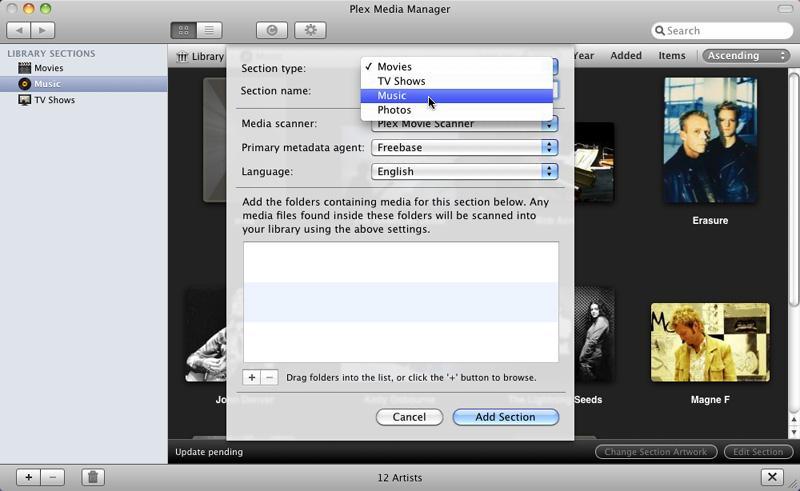Screen dimensions: 800x491
Task: Click the Cancel button
Action: 409,417
